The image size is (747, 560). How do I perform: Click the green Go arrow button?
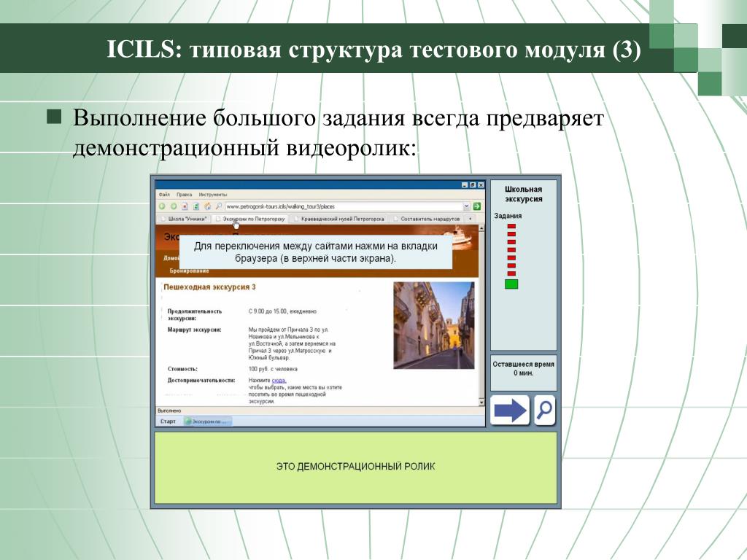[x=476, y=206]
